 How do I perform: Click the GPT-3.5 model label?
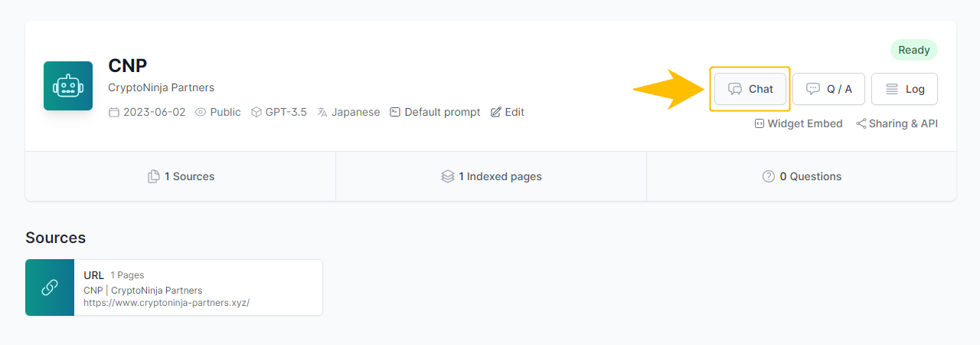click(x=286, y=112)
